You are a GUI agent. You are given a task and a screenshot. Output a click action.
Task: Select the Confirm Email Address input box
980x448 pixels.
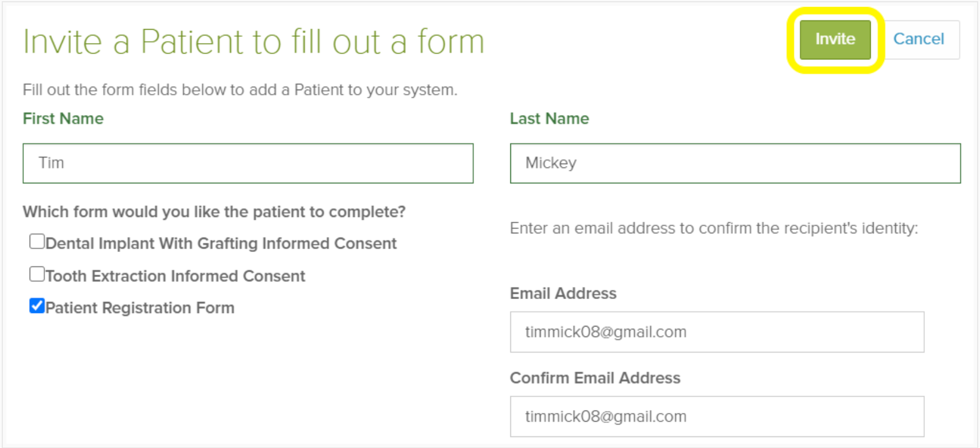(x=717, y=417)
